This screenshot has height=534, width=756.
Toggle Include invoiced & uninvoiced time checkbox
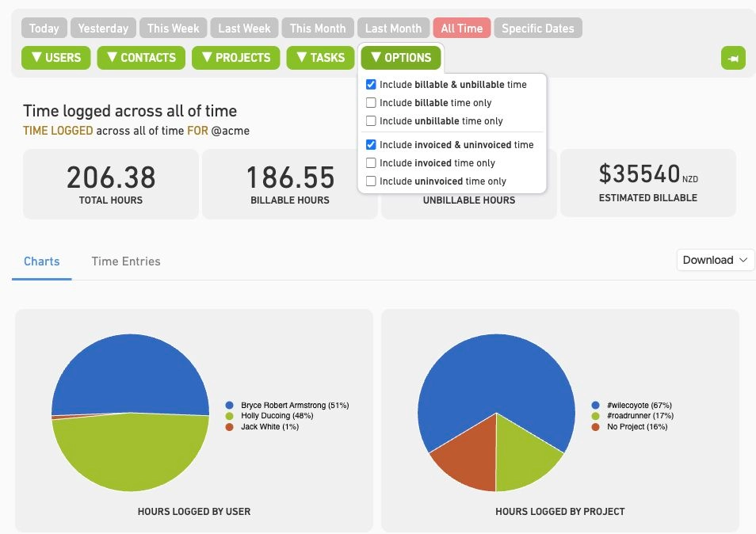pos(371,144)
